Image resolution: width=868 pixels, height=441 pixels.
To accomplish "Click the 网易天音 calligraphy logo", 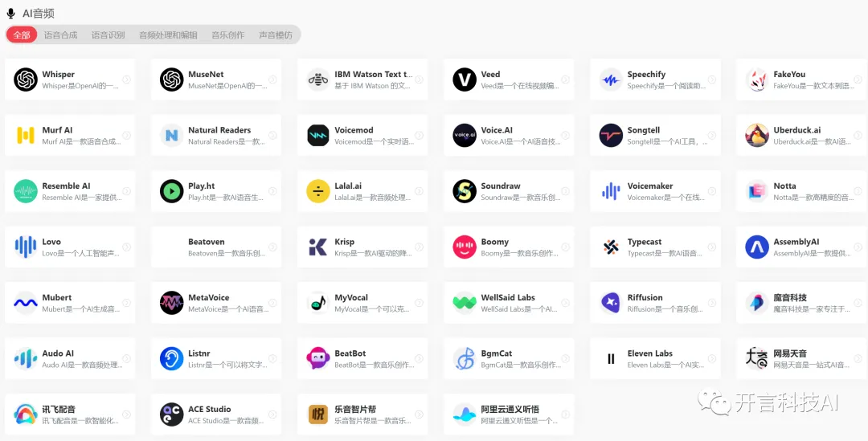I will [757, 359].
